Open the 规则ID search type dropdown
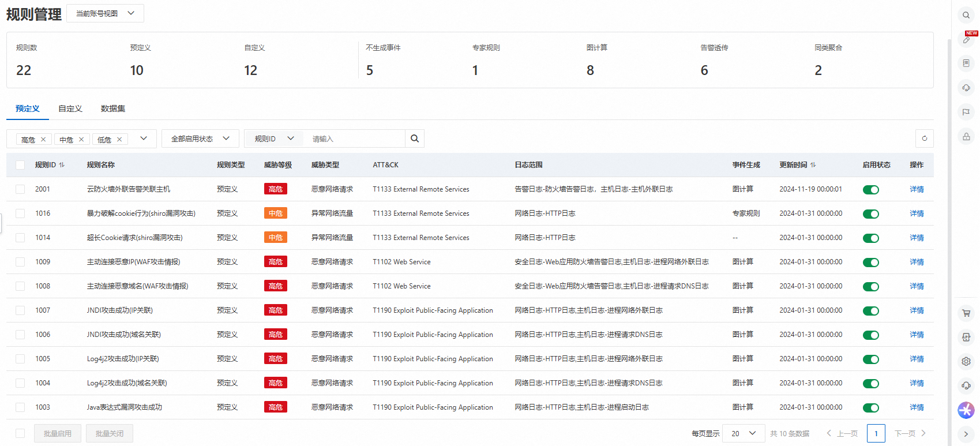 point(274,138)
